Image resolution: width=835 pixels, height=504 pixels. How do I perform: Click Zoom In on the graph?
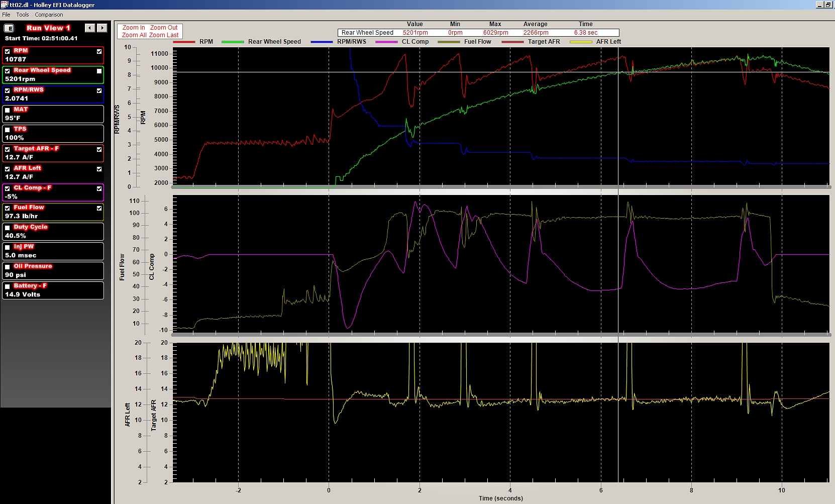tap(134, 28)
